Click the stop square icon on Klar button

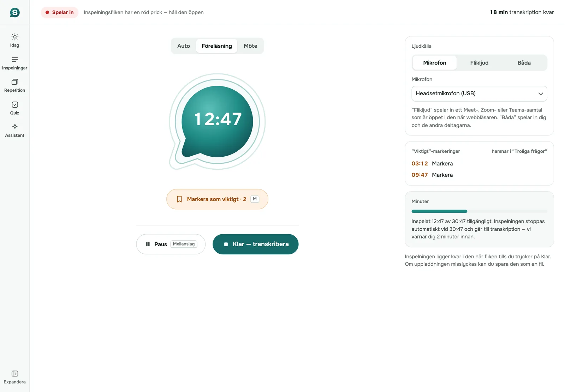click(226, 244)
